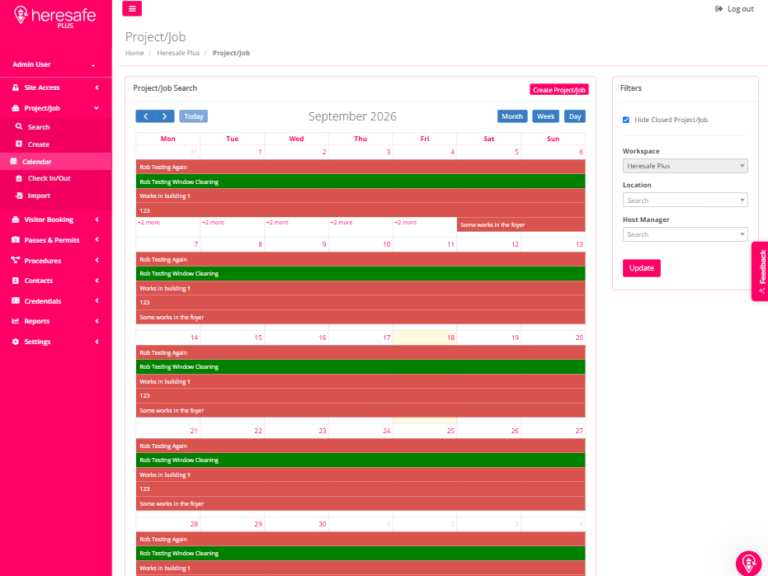This screenshot has height=576, width=768.
Task: Click the Visitor Booking icon
Action: 16,219
